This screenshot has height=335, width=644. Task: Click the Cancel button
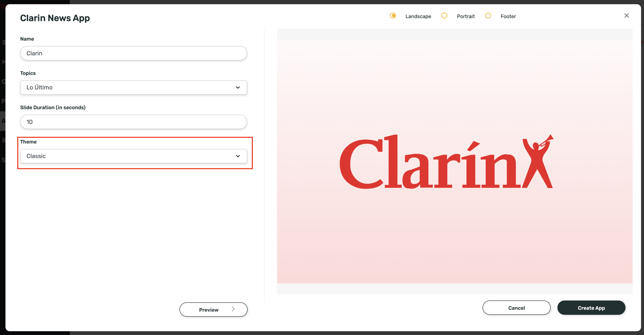pyautogui.click(x=516, y=308)
